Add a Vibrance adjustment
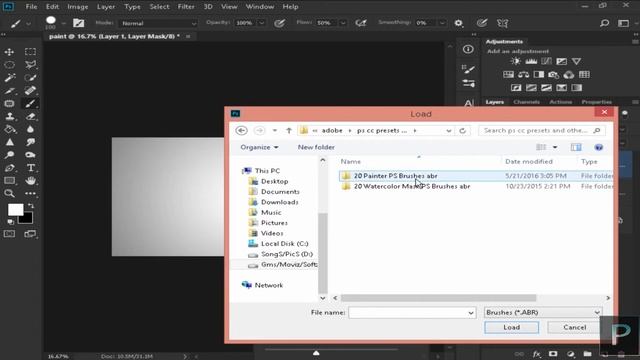This screenshot has height=360, width=640. [x=576, y=61]
